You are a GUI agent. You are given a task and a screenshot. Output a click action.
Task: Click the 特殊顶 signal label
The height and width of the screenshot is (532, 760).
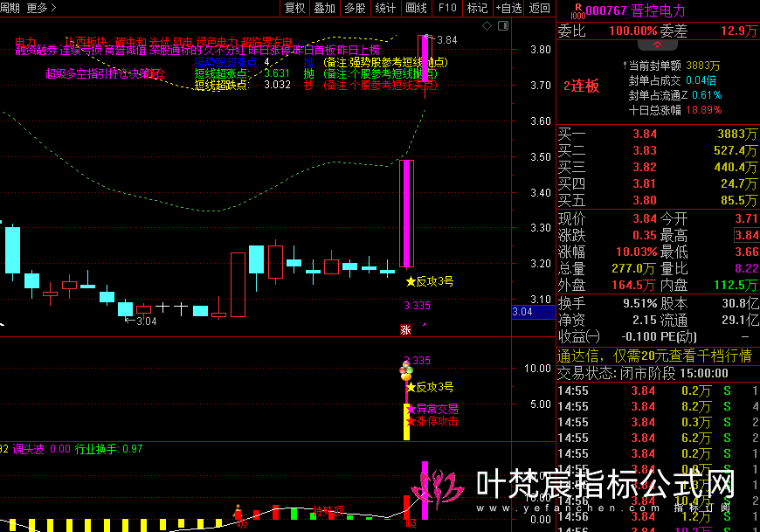click(328, 510)
